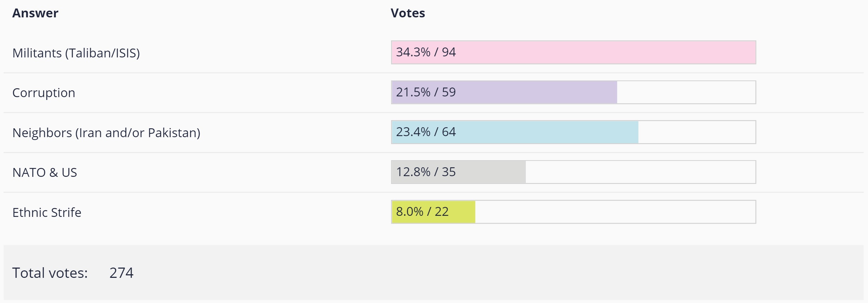Click the Answer column header

coord(35,13)
